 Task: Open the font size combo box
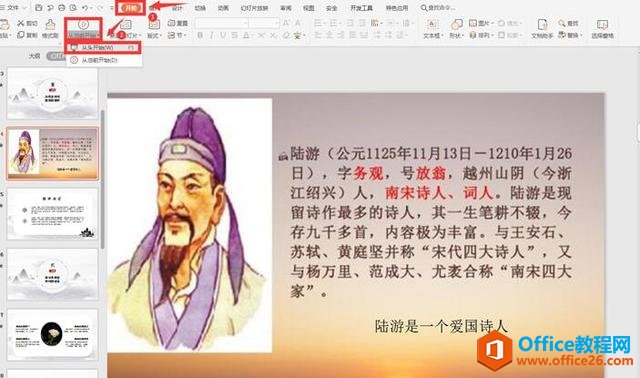(264, 23)
